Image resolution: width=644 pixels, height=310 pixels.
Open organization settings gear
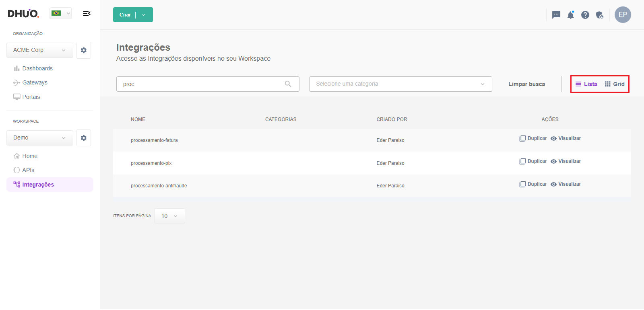tap(84, 50)
